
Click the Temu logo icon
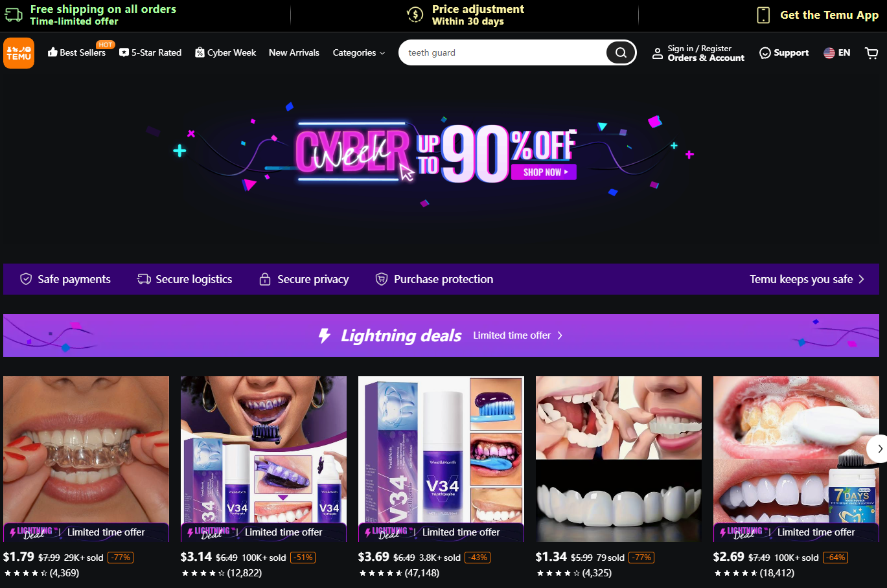pyautogui.click(x=19, y=53)
